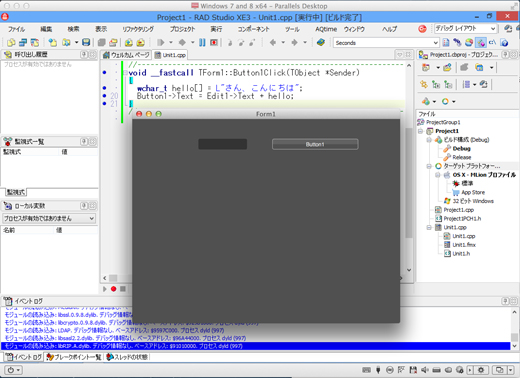The width and height of the screenshot is (520, 378).
Task: Collapse the OS X - MLion profile node
Action: (438, 175)
